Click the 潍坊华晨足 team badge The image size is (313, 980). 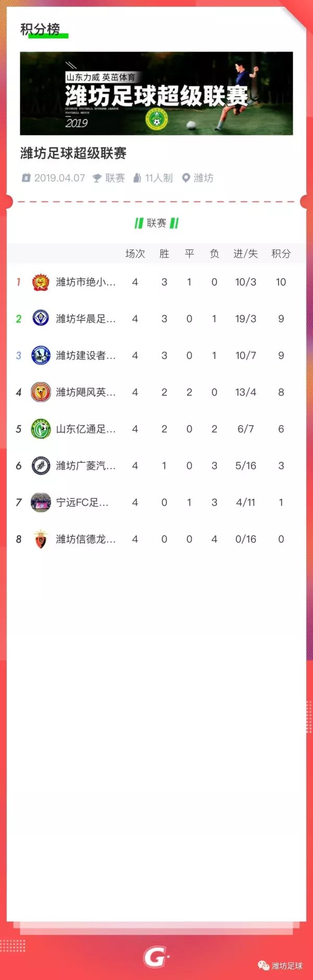pos(41,318)
